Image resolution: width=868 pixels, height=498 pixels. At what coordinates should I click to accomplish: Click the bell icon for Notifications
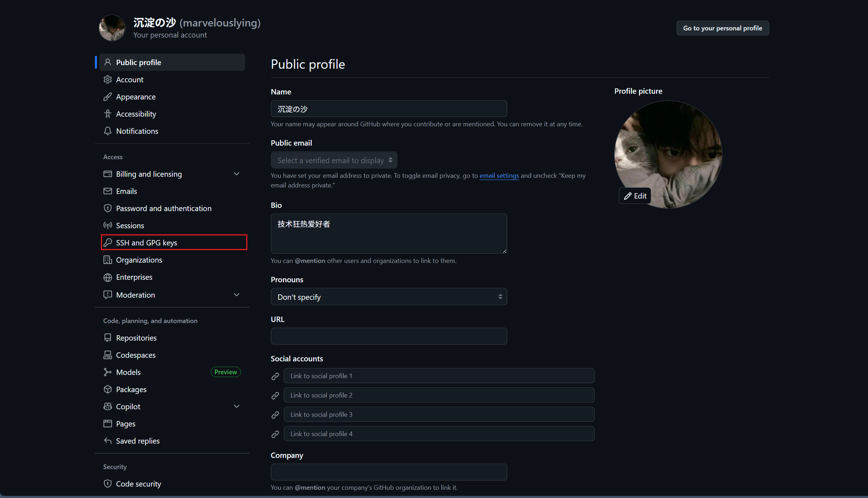click(108, 131)
